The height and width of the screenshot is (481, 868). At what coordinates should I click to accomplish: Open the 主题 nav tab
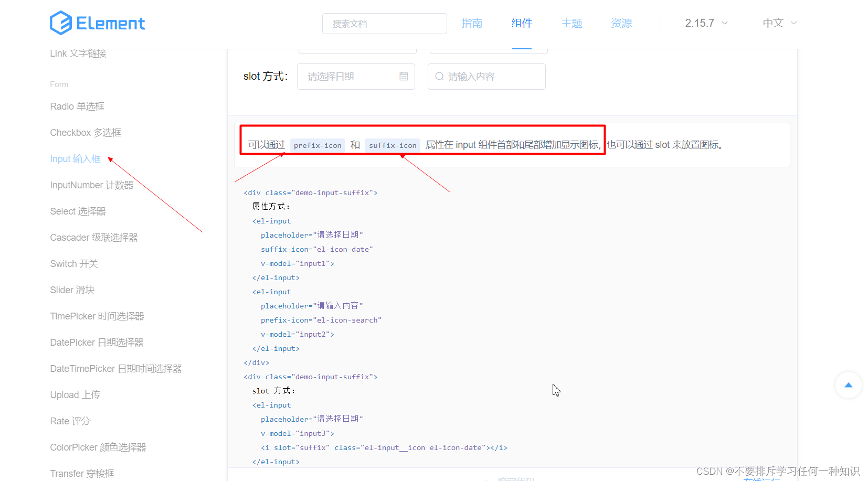(571, 23)
